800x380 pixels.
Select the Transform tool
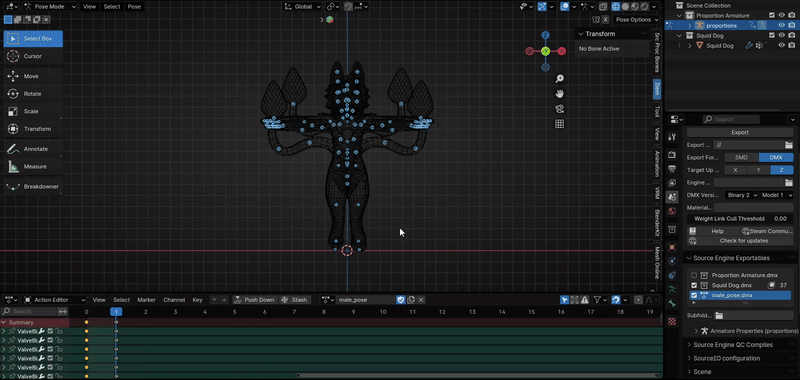pyautogui.click(x=33, y=129)
